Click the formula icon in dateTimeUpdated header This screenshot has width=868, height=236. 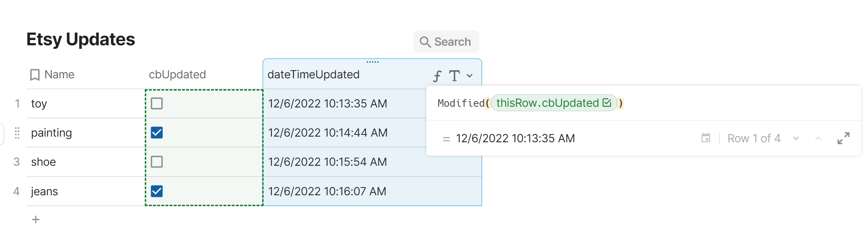click(437, 76)
